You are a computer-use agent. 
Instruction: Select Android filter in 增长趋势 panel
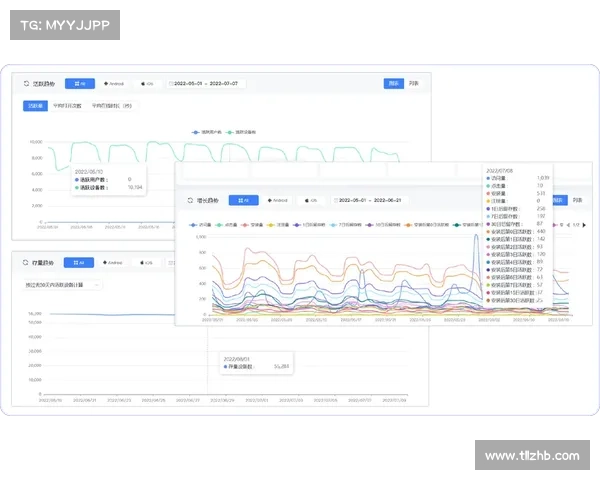click(x=277, y=200)
